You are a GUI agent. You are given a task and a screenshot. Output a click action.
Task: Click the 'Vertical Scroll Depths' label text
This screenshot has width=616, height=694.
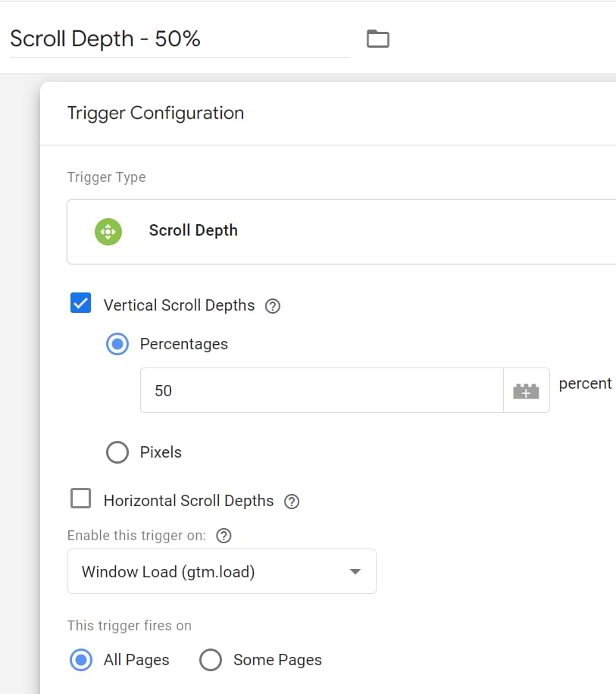point(179,305)
